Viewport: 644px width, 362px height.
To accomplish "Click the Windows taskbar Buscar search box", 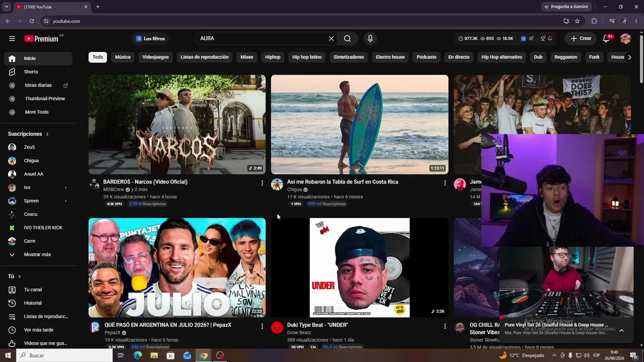I will 64,355.
